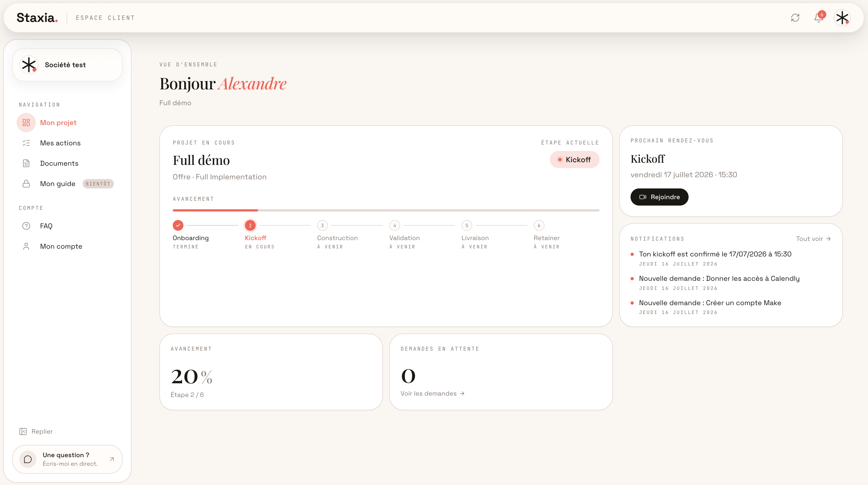Viewport: 868px width, 485px height.
Task: Click Offre · Full Implementation text
Action: [219, 177]
